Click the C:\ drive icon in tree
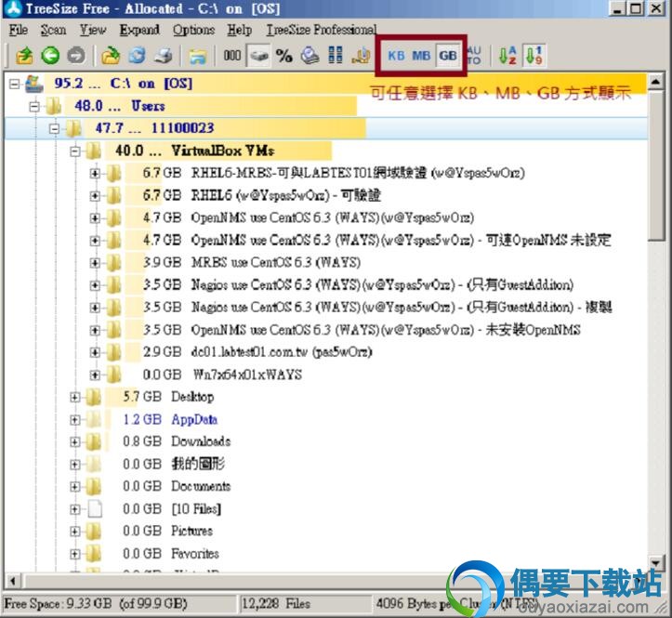The height and width of the screenshot is (618, 672). tap(34, 84)
